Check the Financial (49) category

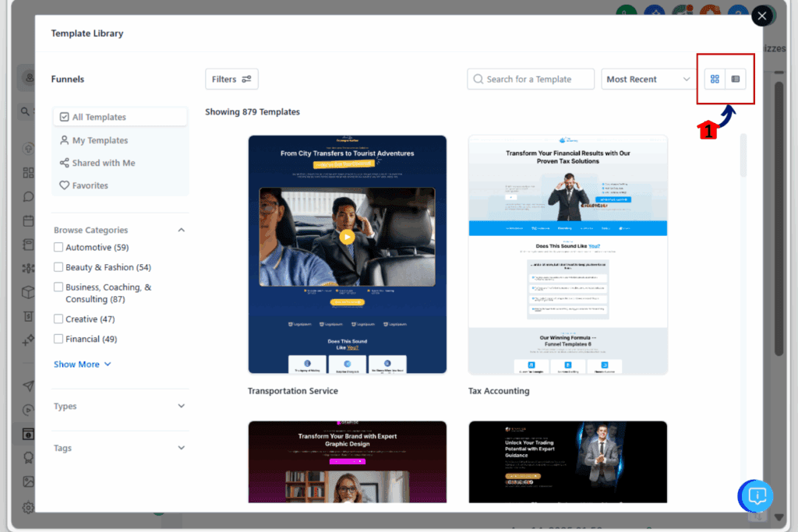click(x=58, y=339)
